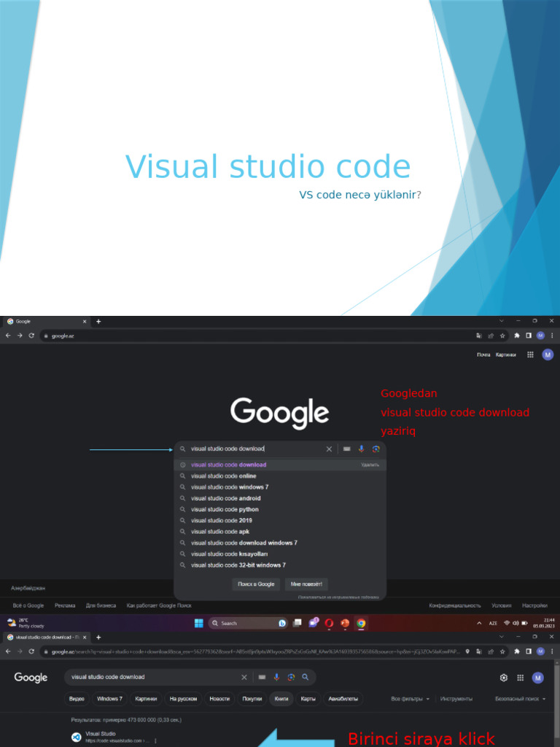Expand the Все фильтры dropdown

[x=410, y=699]
